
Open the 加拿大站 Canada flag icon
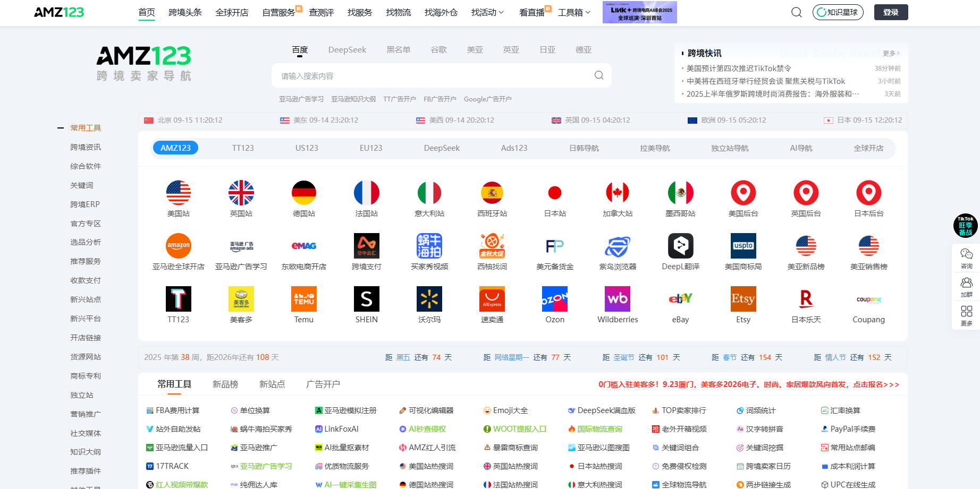point(618,193)
